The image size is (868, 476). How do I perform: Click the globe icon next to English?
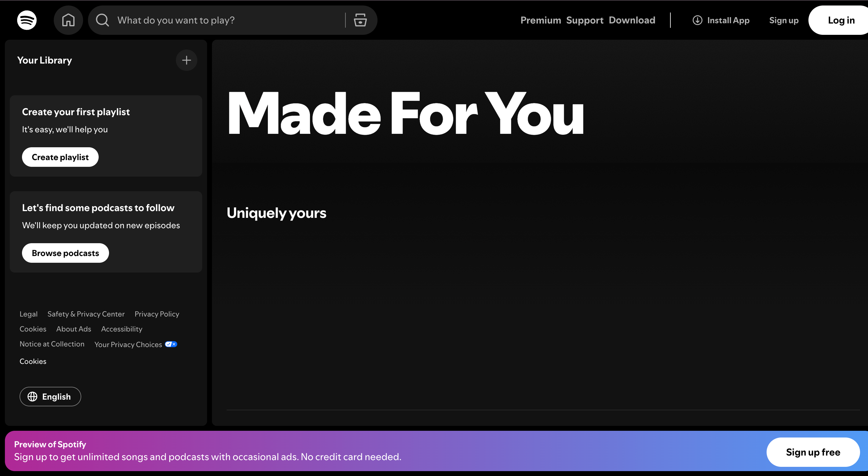[x=33, y=397]
